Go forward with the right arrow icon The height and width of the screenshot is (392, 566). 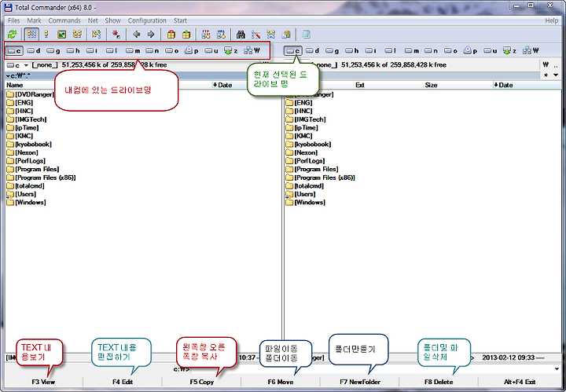pyautogui.click(x=151, y=35)
